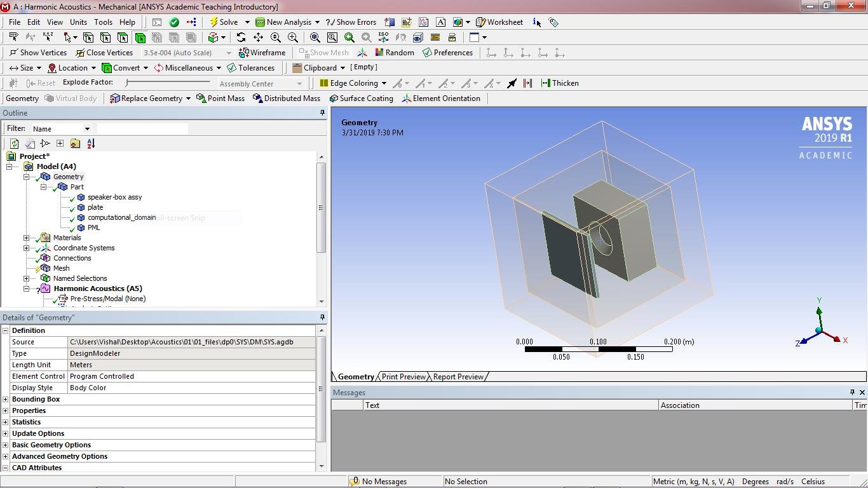Click the Comment icon with Abc text
868x488 pixels.
pyautogui.click(x=406, y=22)
